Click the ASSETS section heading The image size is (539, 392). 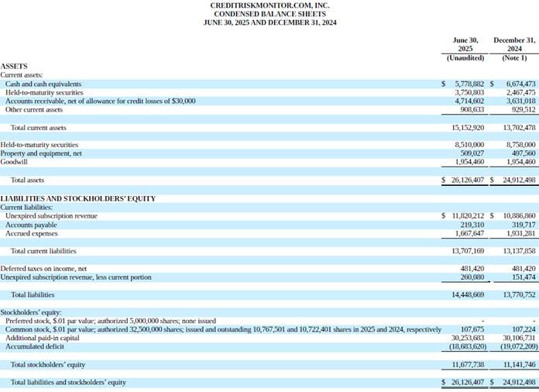(x=15, y=66)
